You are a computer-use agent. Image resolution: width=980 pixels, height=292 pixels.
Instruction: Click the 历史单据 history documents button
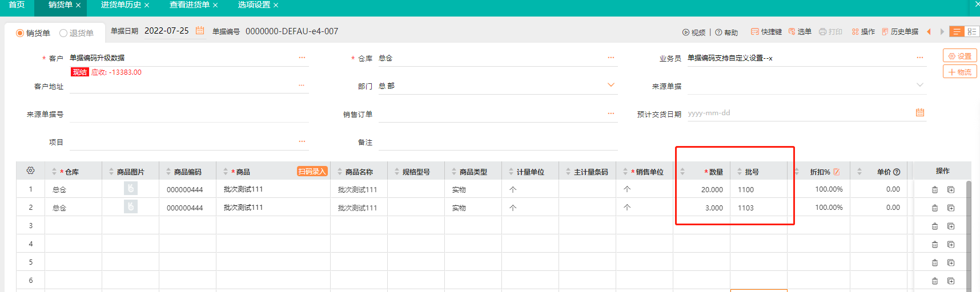pyautogui.click(x=900, y=32)
